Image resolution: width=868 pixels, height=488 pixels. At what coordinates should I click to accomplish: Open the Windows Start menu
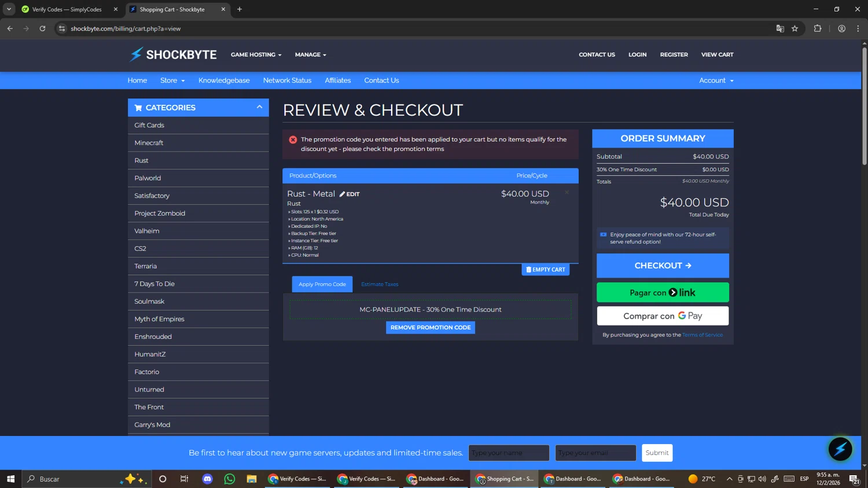(10, 479)
